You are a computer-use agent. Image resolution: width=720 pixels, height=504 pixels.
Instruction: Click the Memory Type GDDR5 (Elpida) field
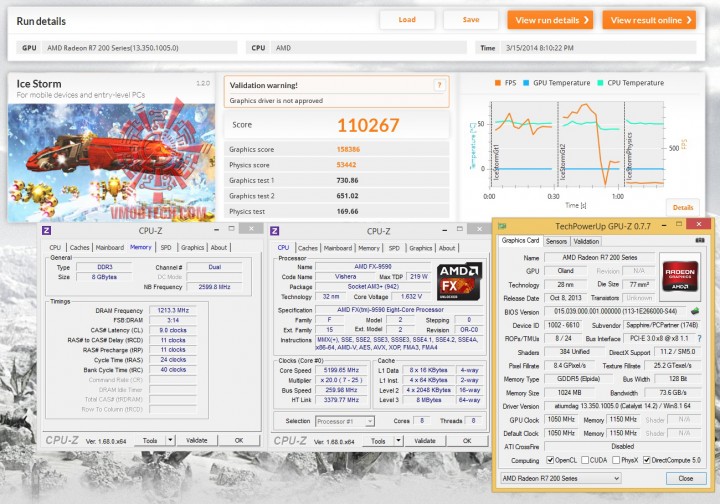(x=578, y=379)
